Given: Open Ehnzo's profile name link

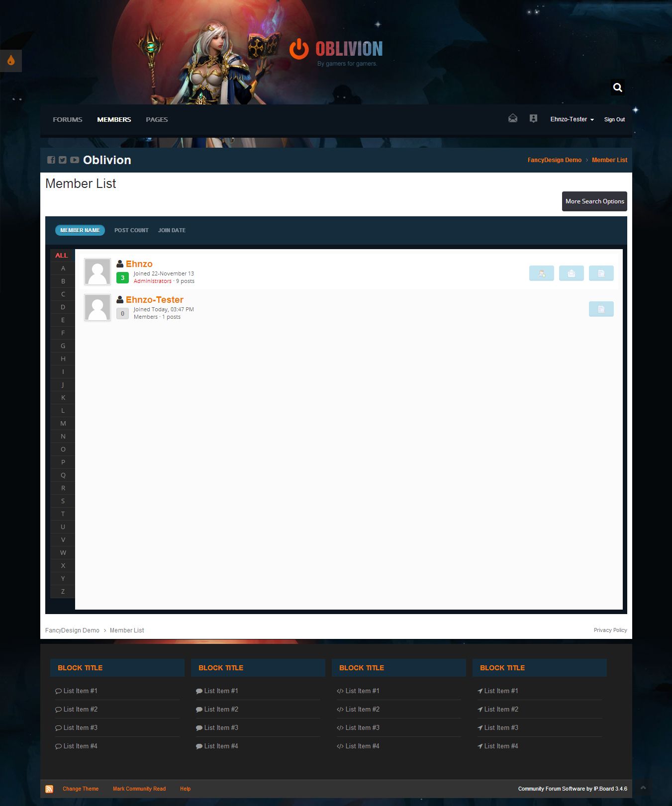Looking at the screenshot, I should click(x=139, y=264).
